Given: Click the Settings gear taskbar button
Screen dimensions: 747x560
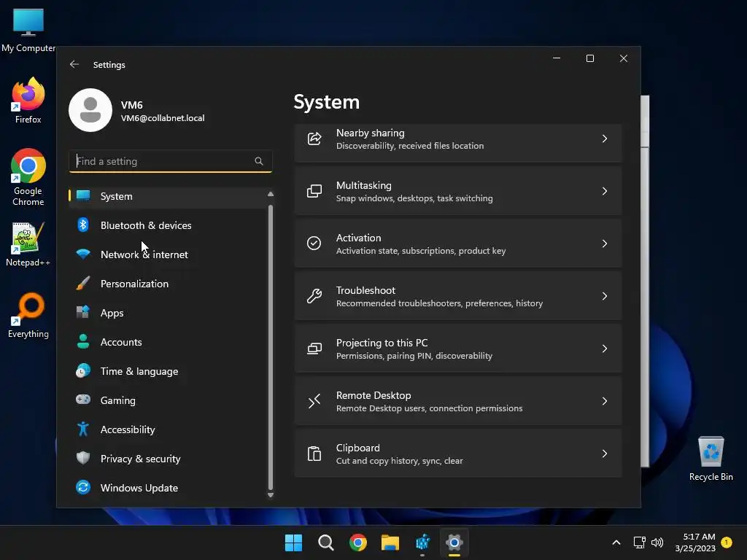Looking at the screenshot, I should click(x=454, y=542).
